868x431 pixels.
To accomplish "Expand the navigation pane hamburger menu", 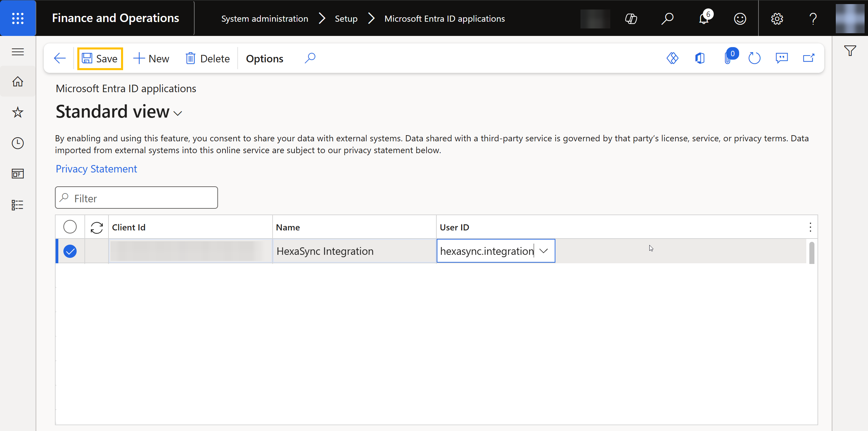I will pyautogui.click(x=18, y=52).
